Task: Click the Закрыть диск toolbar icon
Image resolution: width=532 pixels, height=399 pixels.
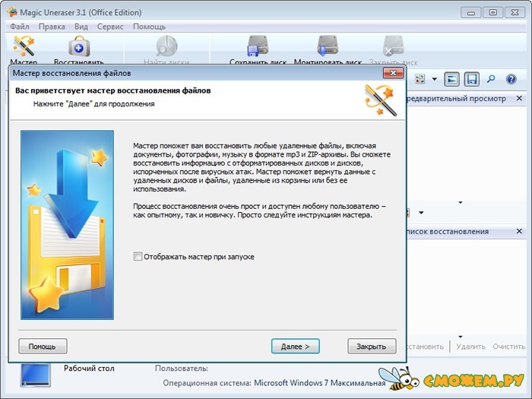Action: [x=393, y=46]
